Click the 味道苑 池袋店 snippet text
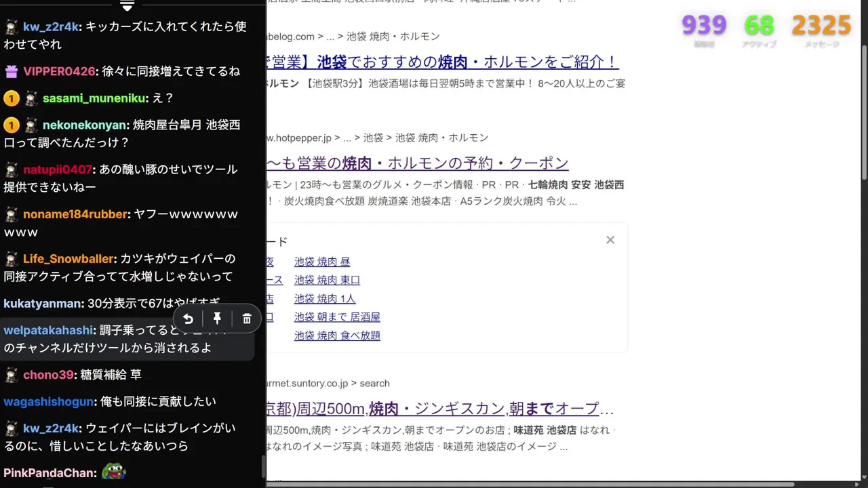The height and width of the screenshot is (488, 868). [x=545, y=430]
